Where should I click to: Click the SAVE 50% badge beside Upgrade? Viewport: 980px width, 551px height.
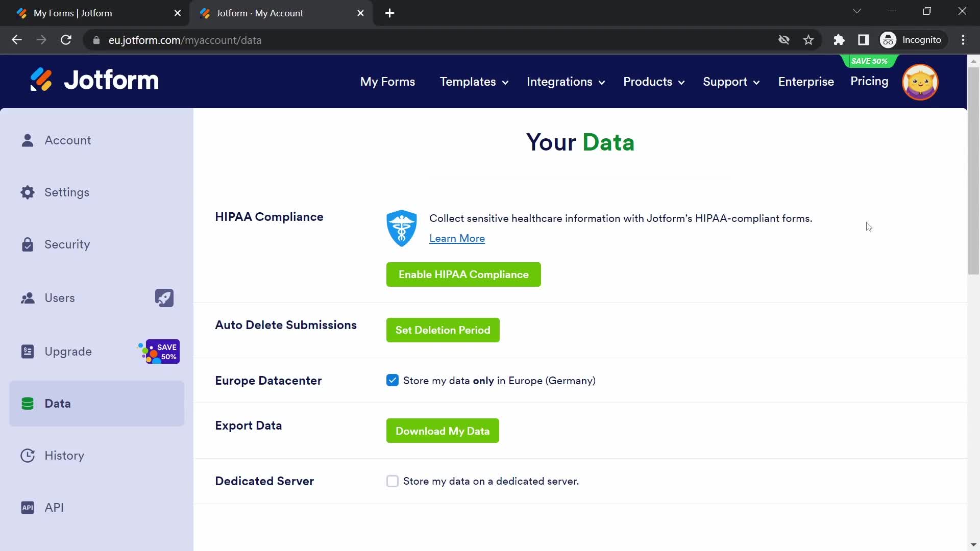pyautogui.click(x=159, y=352)
